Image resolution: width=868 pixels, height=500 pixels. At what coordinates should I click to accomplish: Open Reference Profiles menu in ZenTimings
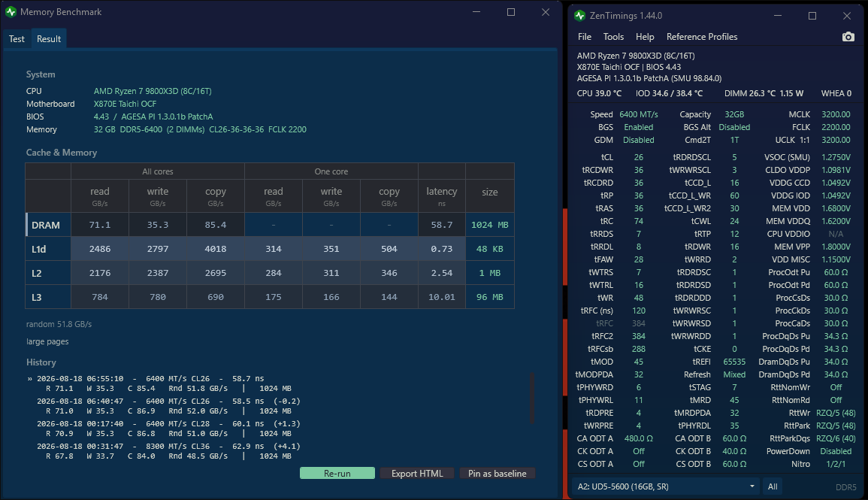coord(702,37)
